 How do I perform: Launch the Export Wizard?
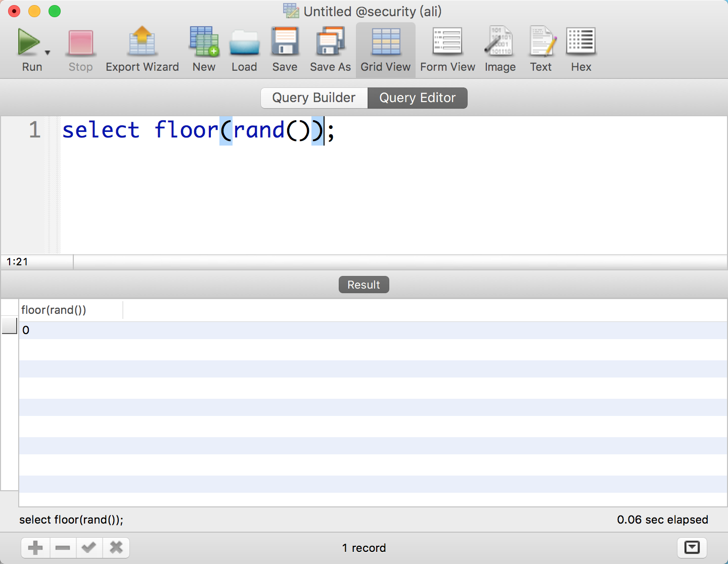pyautogui.click(x=143, y=41)
